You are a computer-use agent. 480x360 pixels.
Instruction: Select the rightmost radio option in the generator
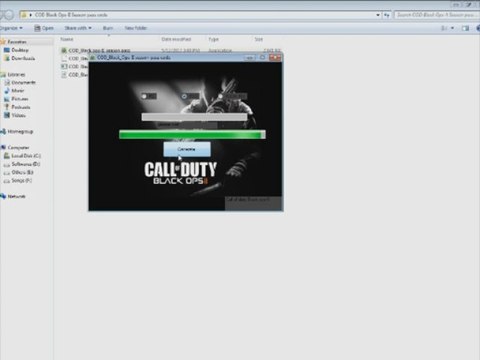click(x=220, y=96)
